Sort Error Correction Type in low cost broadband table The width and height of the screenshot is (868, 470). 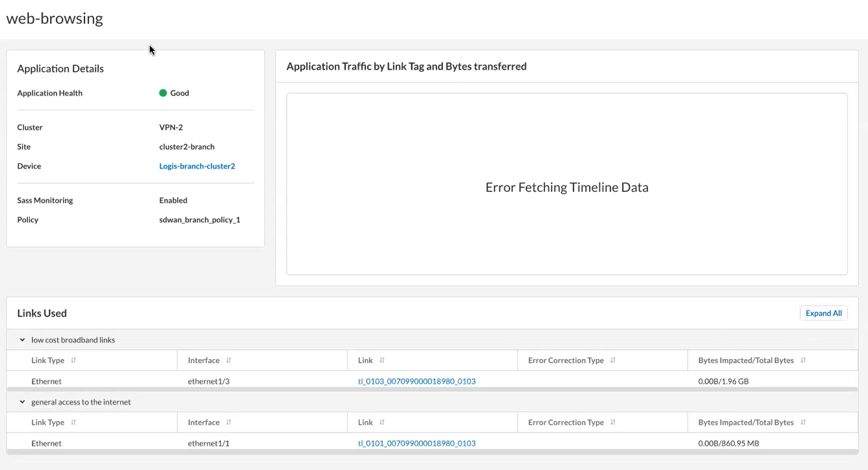click(613, 360)
